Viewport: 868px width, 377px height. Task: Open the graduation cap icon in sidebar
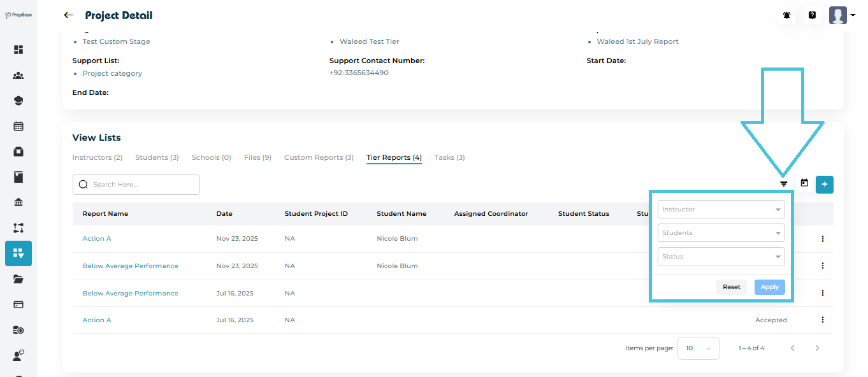tap(18, 101)
